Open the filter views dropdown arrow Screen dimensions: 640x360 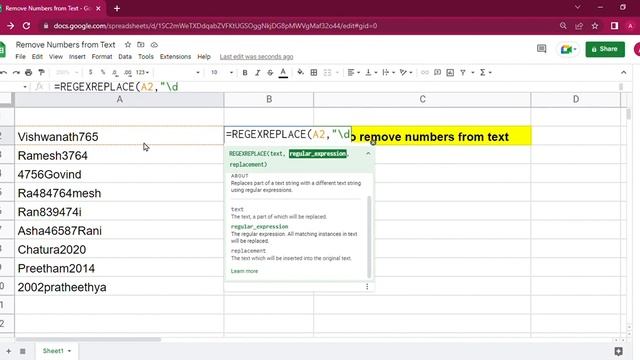click(473, 73)
